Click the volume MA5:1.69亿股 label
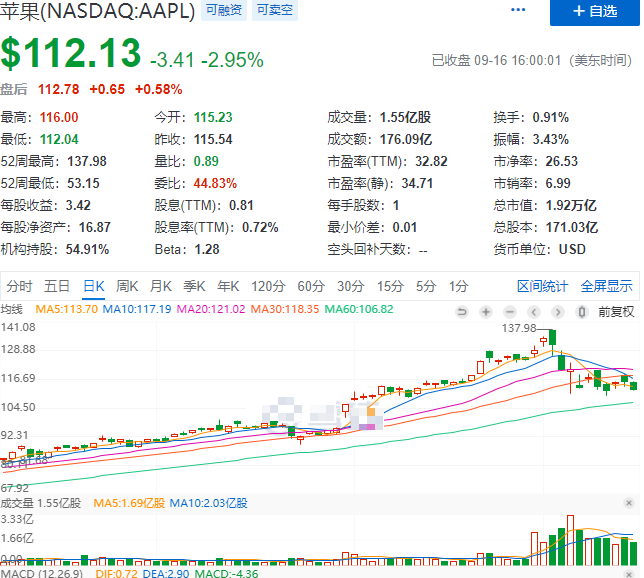 click(129, 503)
